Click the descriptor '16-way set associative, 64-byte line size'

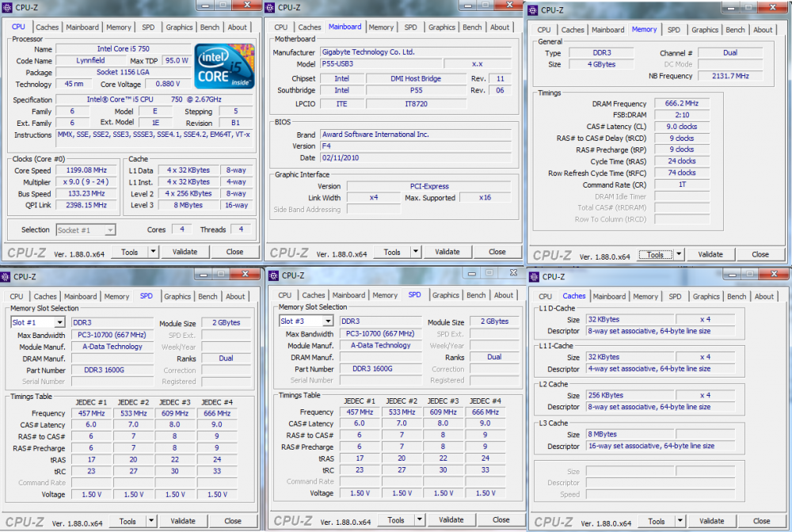(661, 446)
